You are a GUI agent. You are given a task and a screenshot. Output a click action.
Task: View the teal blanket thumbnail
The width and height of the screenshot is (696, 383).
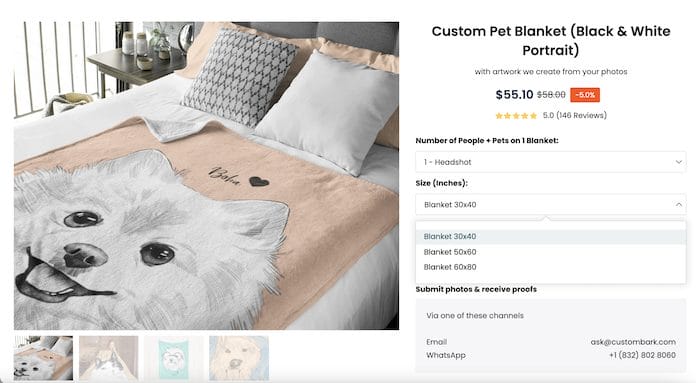pos(174,358)
